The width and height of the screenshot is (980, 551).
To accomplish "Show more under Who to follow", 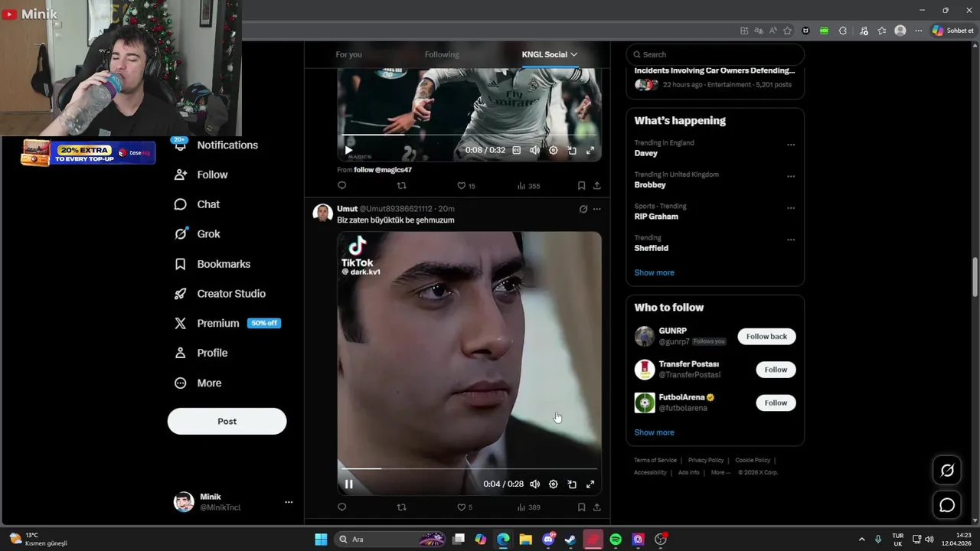I will point(654,432).
